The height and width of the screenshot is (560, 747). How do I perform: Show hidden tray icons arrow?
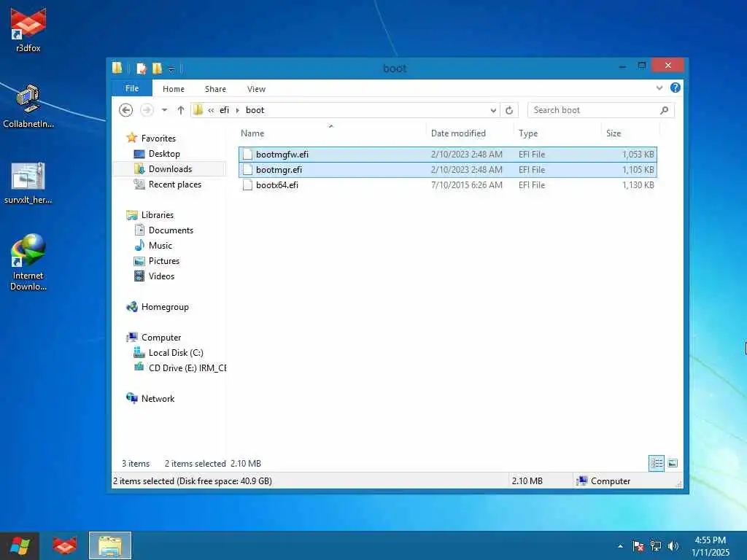click(x=620, y=546)
